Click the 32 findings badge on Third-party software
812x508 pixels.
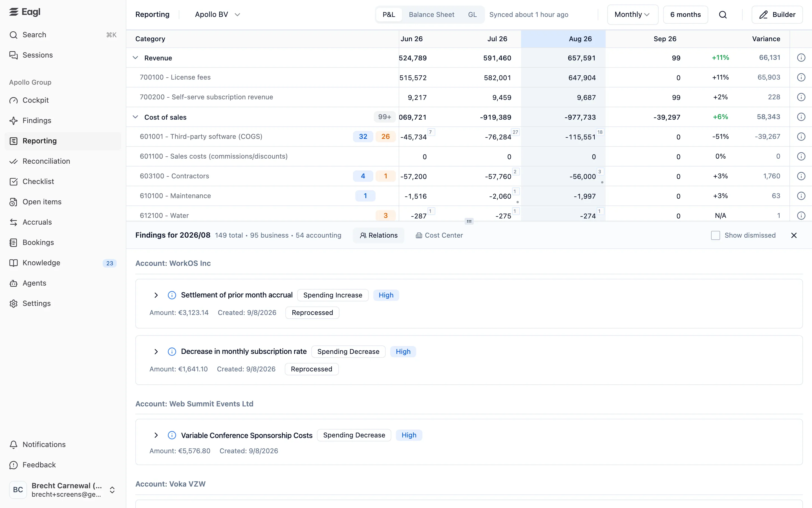pyautogui.click(x=363, y=137)
